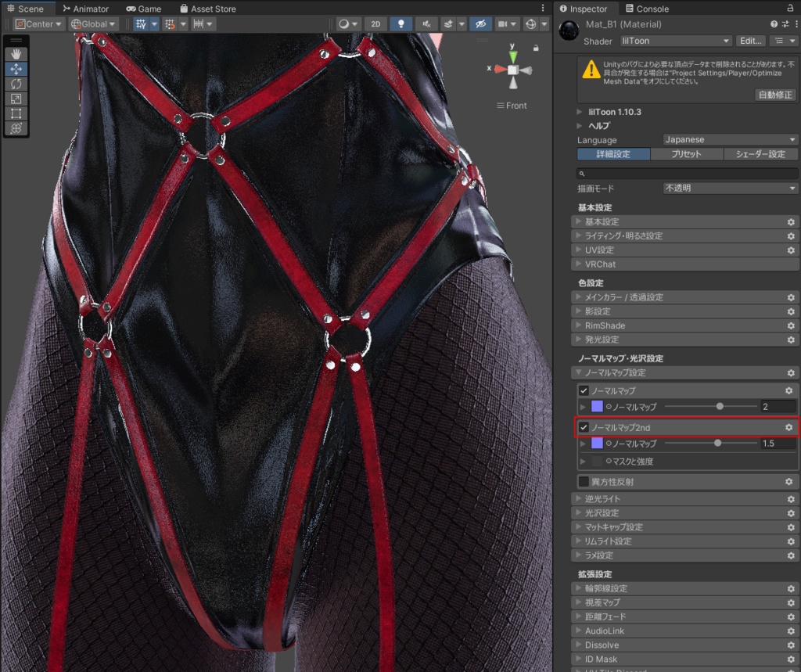Expand the マスクと強度 foldout
801x672 pixels.
point(583,461)
